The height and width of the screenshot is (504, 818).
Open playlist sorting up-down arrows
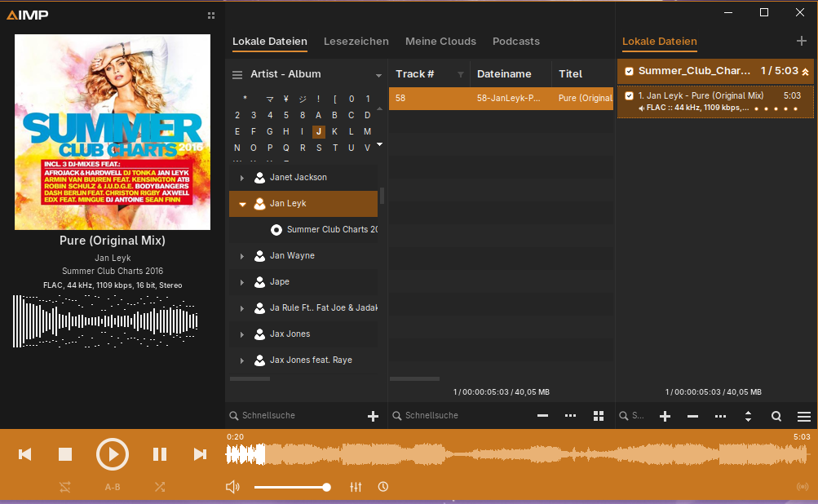pos(748,417)
